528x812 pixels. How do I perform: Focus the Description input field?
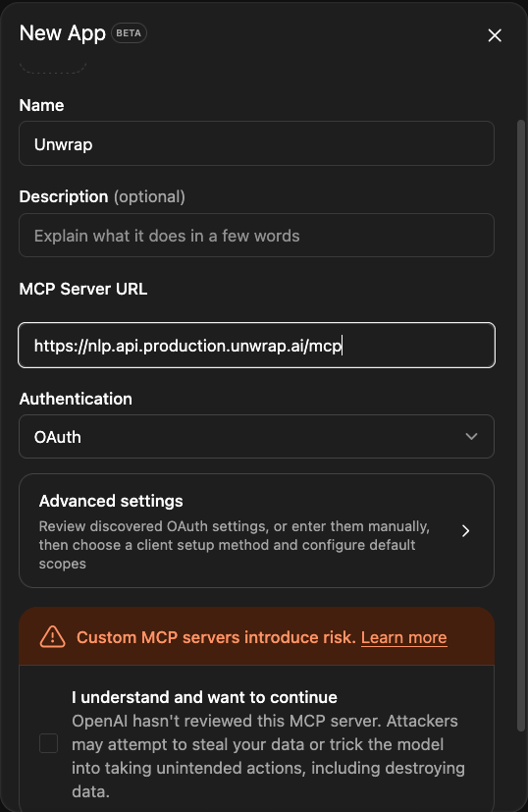click(x=257, y=235)
